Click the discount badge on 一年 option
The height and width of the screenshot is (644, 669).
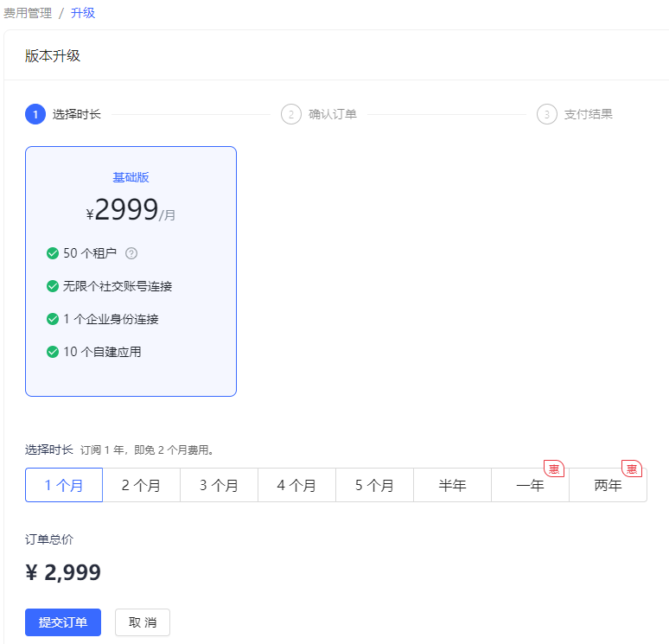(553, 469)
